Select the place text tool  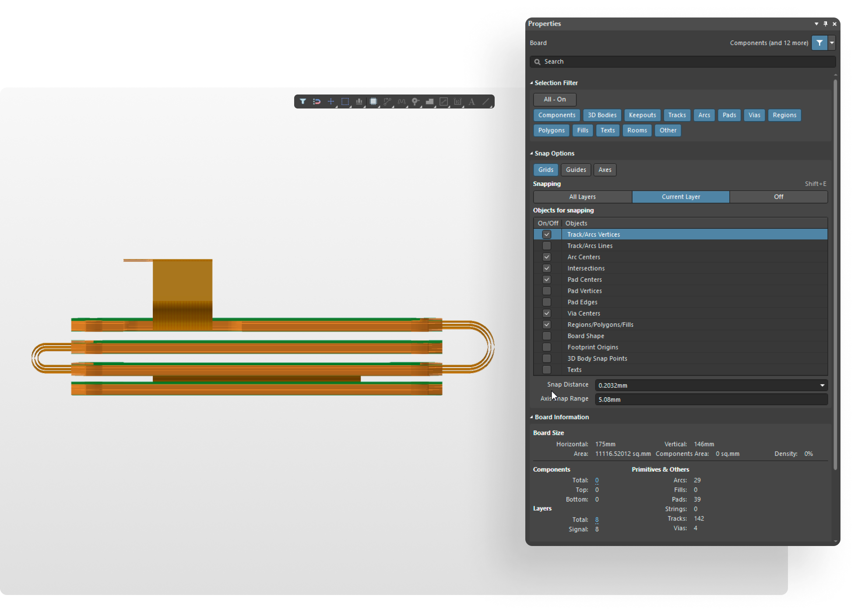tap(472, 101)
